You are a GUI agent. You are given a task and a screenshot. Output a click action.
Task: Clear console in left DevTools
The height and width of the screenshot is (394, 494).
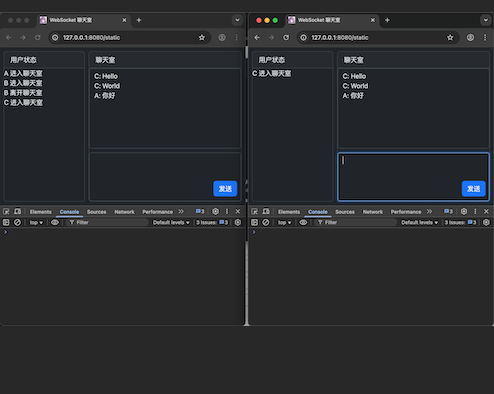[x=17, y=222]
